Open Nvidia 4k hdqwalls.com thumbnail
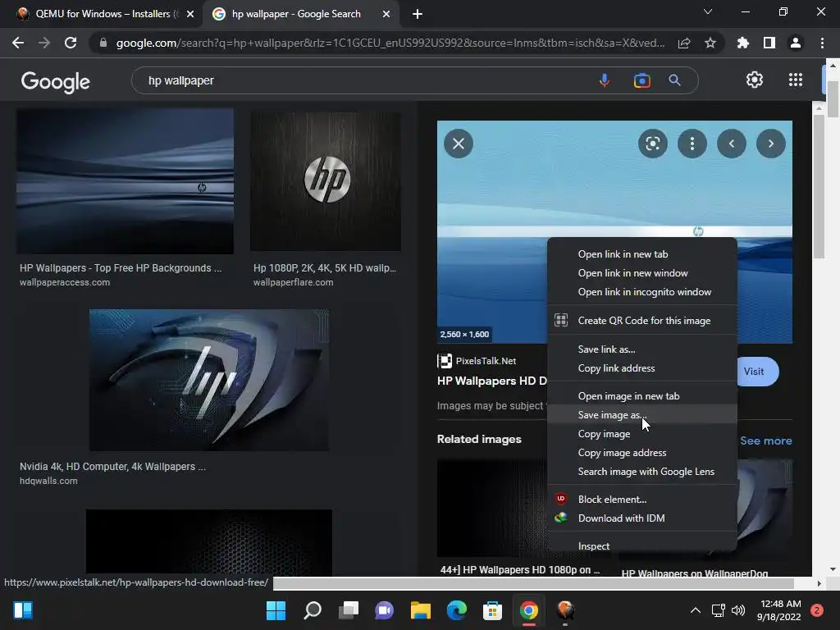 pyautogui.click(x=209, y=380)
